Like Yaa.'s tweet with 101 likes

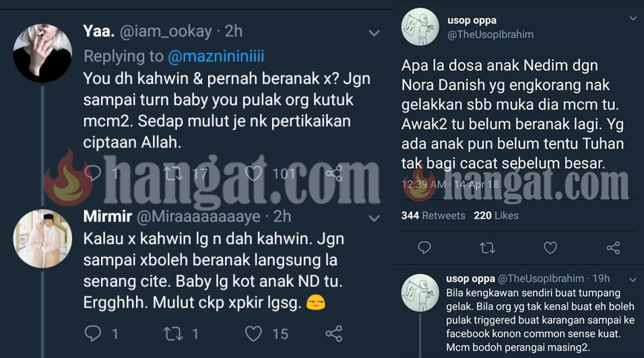tap(253, 174)
